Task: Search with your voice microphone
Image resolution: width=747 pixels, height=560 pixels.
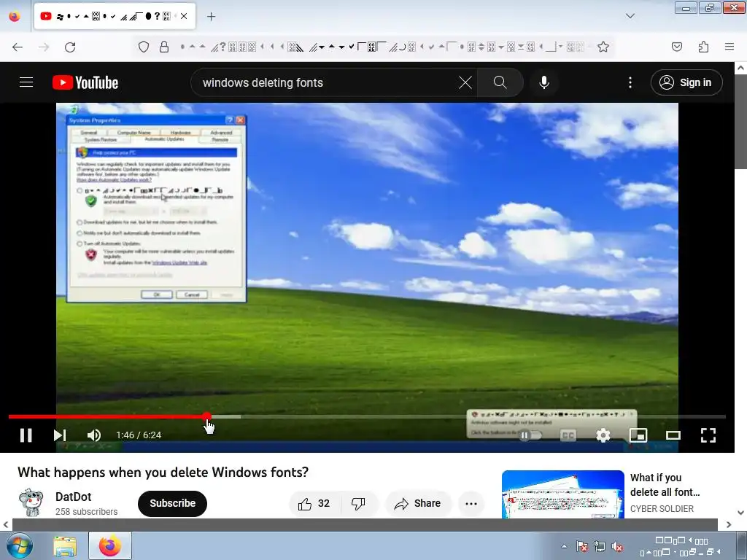Action: point(544,82)
